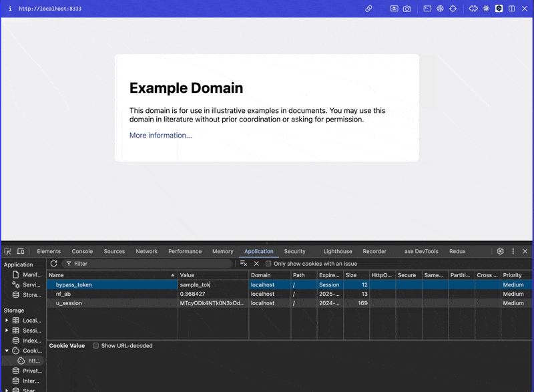Sort by the Value column header

tap(213, 275)
